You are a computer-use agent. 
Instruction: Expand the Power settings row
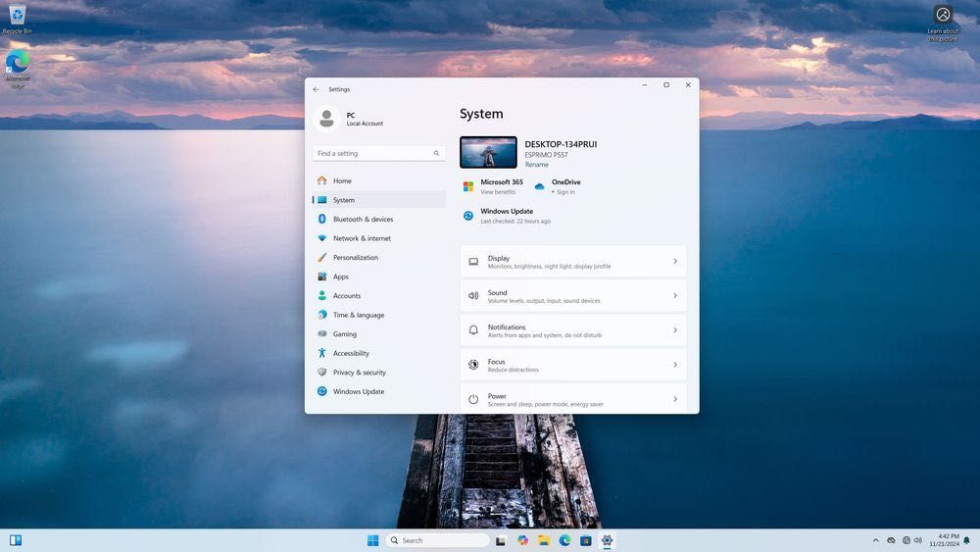573,398
